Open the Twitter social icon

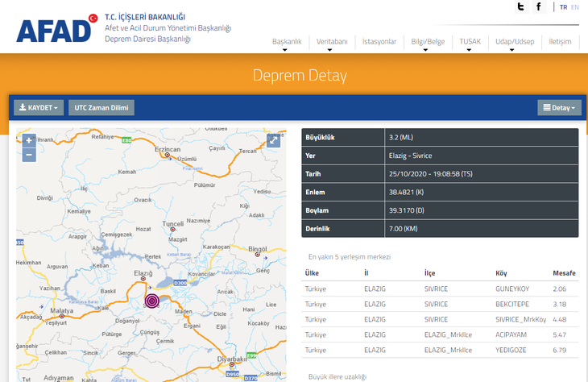click(x=521, y=7)
